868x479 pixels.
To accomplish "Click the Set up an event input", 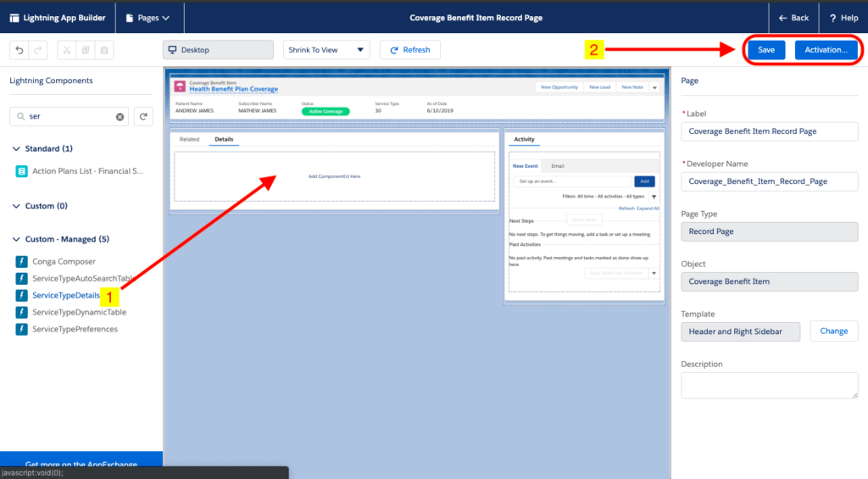I will pos(572,181).
